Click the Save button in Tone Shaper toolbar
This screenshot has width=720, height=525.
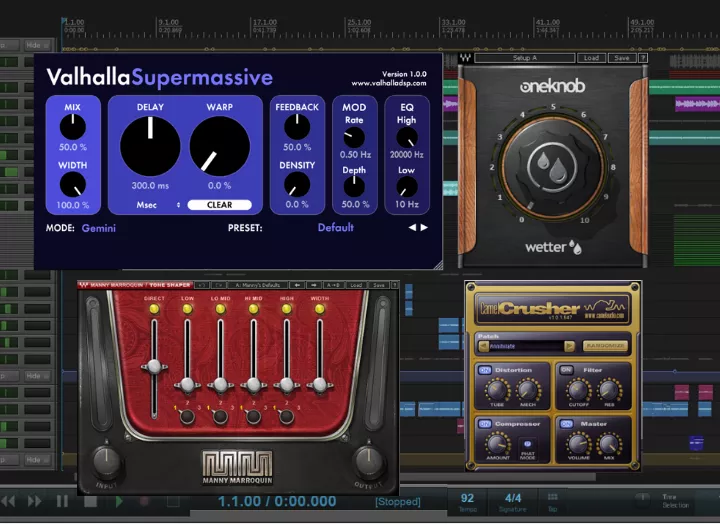(x=378, y=285)
